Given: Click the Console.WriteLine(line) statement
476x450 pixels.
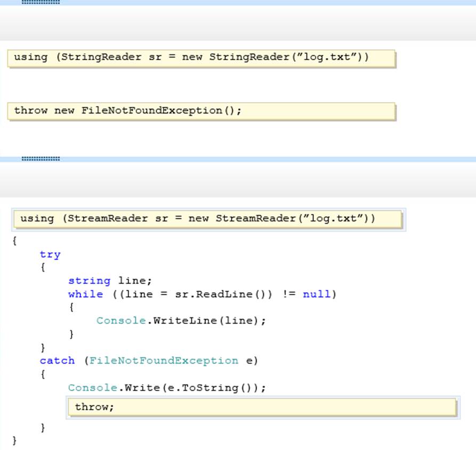Looking at the screenshot, I should [x=181, y=321].
